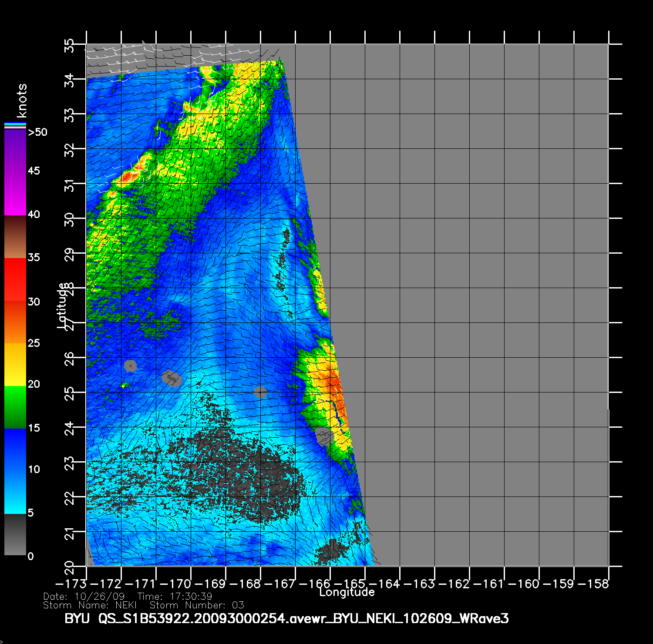Image resolution: width=653 pixels, height=644 pixels.
Task: Click the gray circle marker at -168, 25
Action: tap(260, 392)
